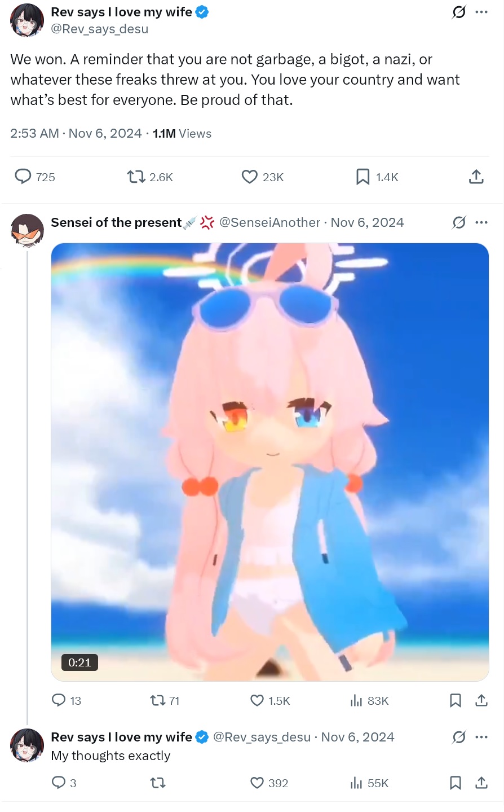
Task: Open the more options menu on the top post
Action: (x=481, y=12)
